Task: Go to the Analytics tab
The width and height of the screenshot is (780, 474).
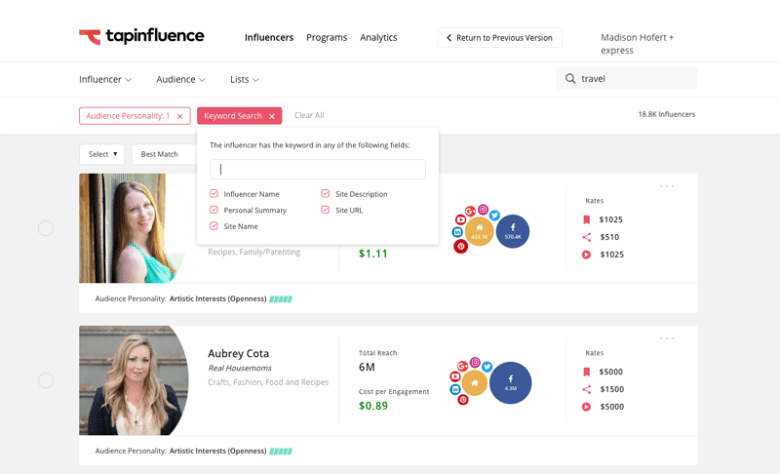Action: tap(379, 37)
